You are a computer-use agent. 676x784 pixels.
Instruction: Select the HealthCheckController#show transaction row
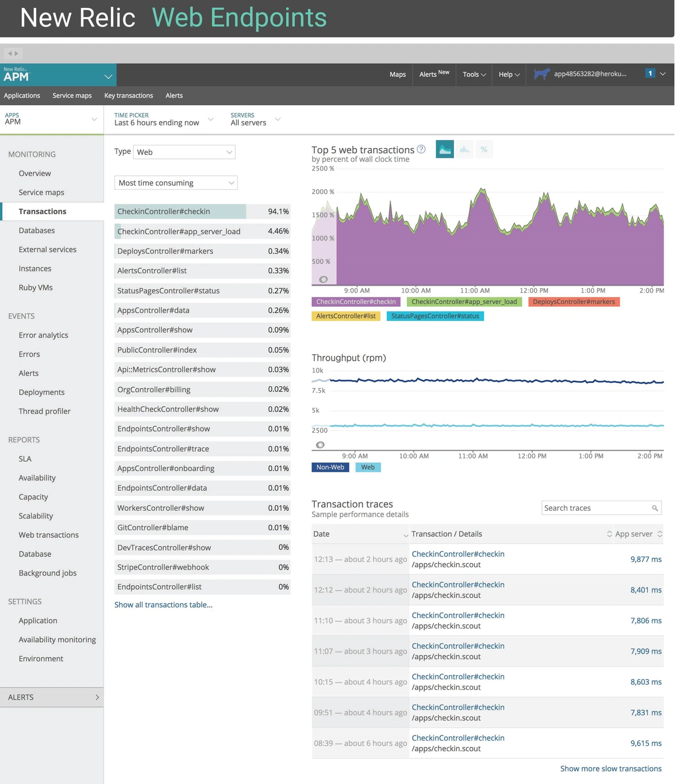(202, 409)
